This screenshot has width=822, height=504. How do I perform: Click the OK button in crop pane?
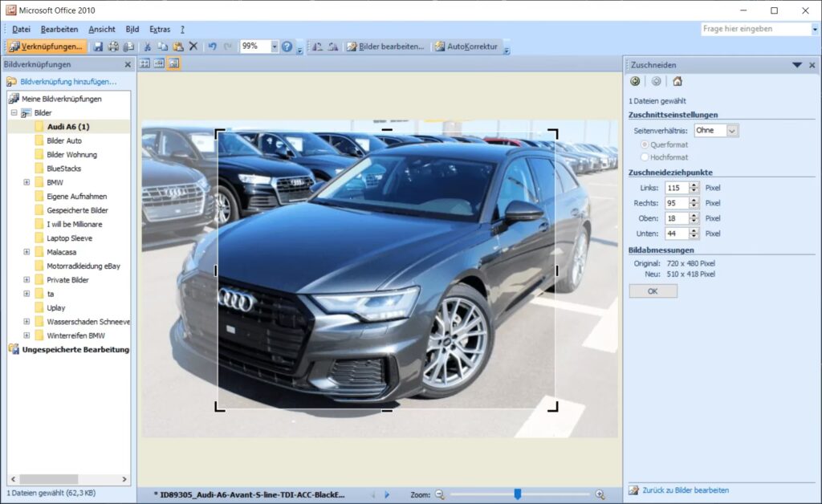[x=653, y=291]
